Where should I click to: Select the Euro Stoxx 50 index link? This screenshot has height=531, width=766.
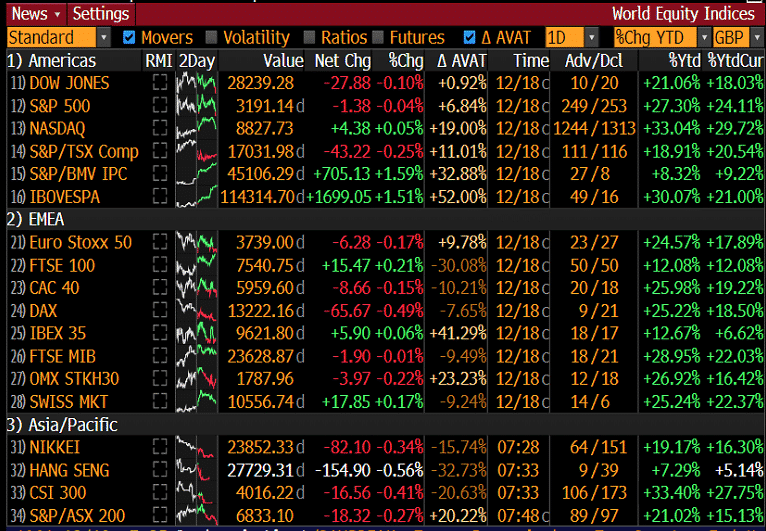click(80, 242)
